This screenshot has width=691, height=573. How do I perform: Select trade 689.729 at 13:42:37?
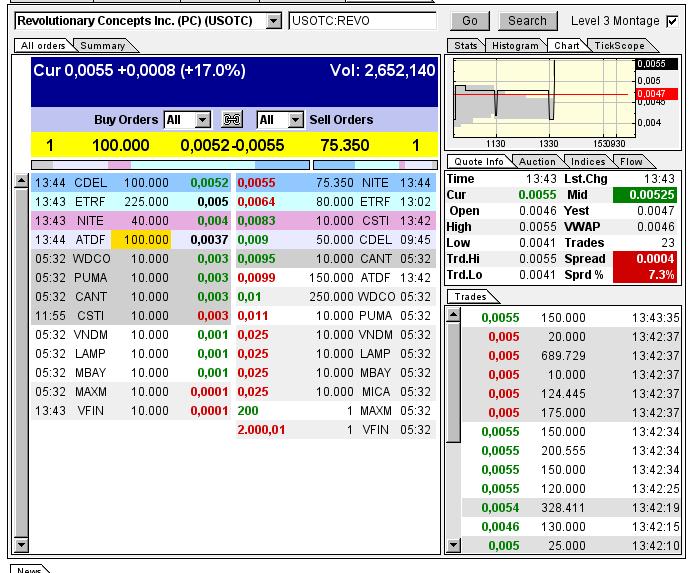(571, 355)
